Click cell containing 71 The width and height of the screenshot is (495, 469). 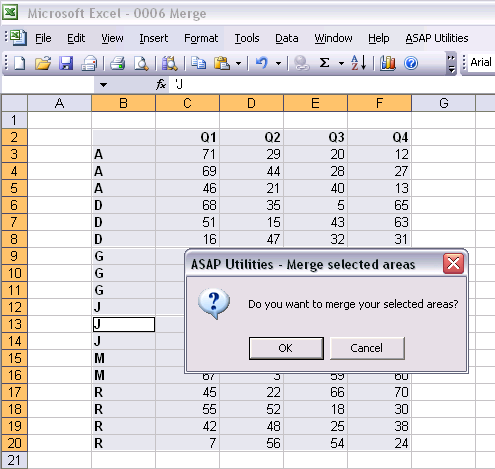pyautogui.click(x=187, y=154)
